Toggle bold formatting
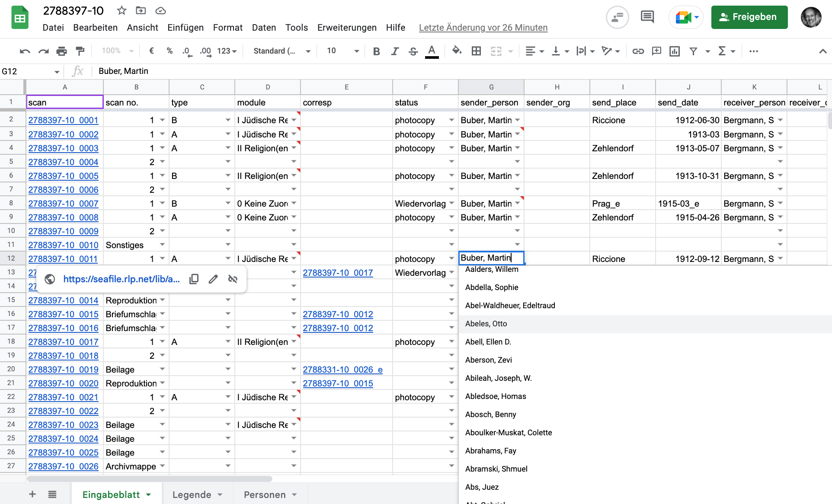 (376, 51)
